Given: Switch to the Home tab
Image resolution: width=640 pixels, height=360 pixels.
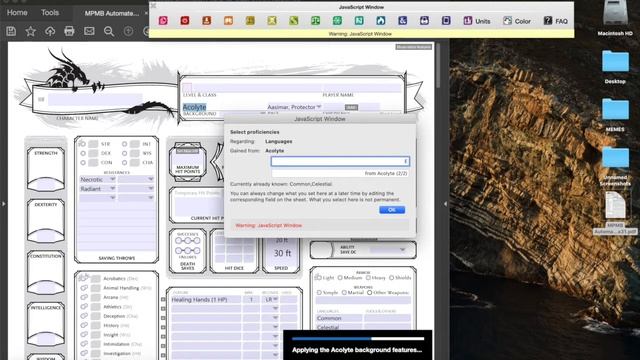Looking at the screenshot, I should 17,13.
